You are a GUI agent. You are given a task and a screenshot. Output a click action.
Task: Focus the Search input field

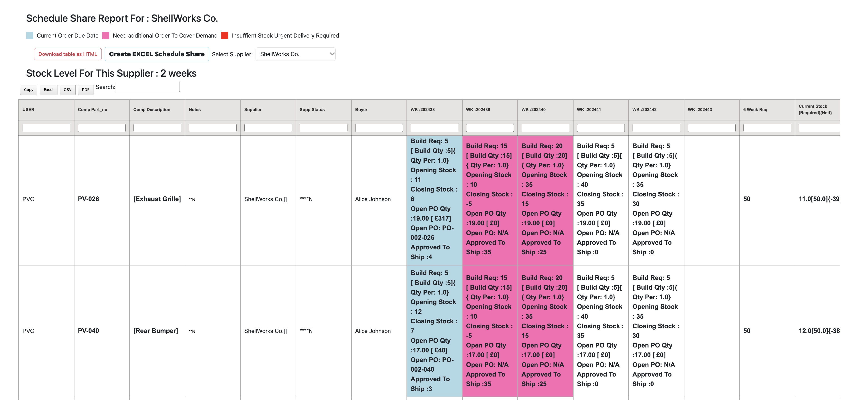pos(148,87)
